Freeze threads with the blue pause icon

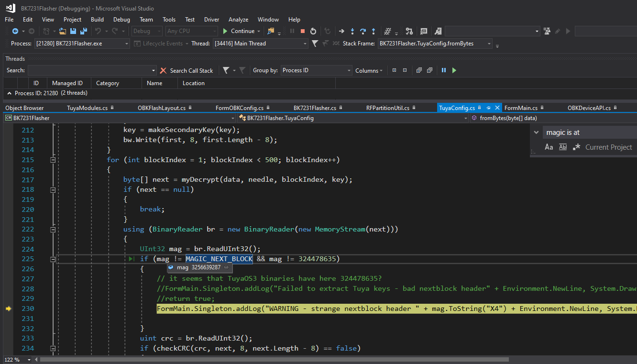[x=444, y=70]
